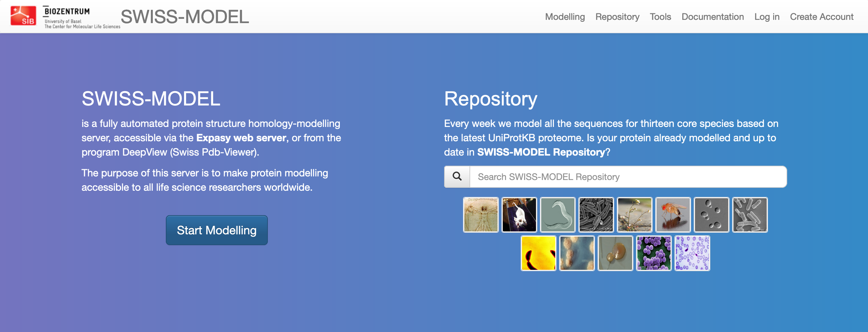The width and height of the screenshot is (868, 332).
Task: Open the Modelling menu
Action: [x=565, y=17]
